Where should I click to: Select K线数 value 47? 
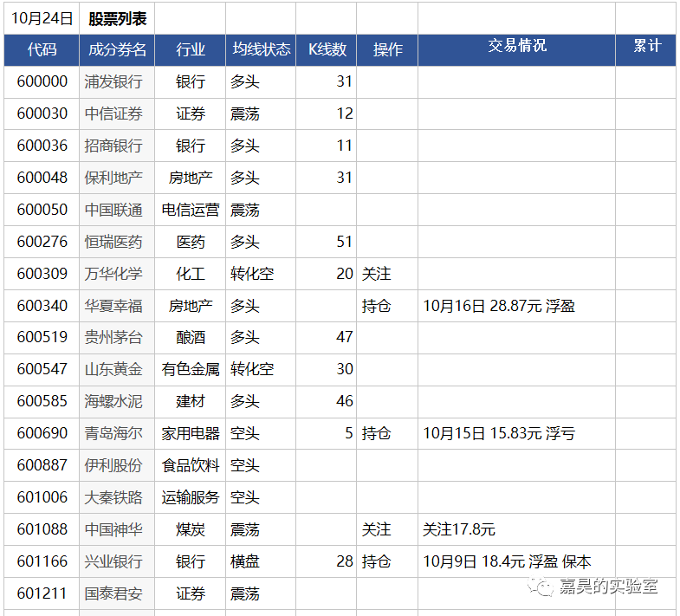point(326,338)
